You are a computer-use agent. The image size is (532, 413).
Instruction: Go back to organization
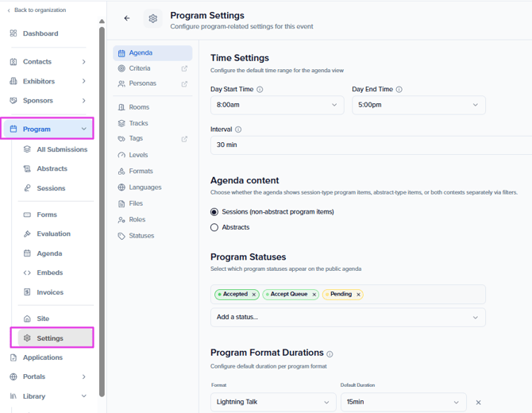pyautogui.click(x=37, y=10)
